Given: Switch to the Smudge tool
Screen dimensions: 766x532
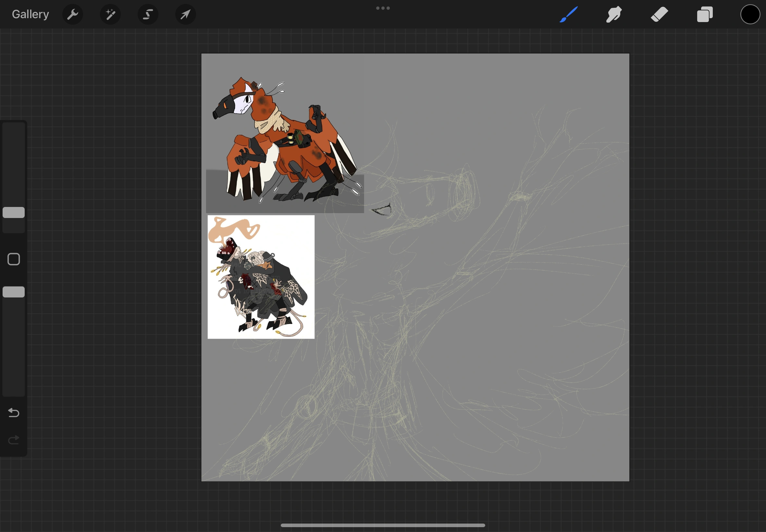Looking at the screenshot, I should (613, 14).
